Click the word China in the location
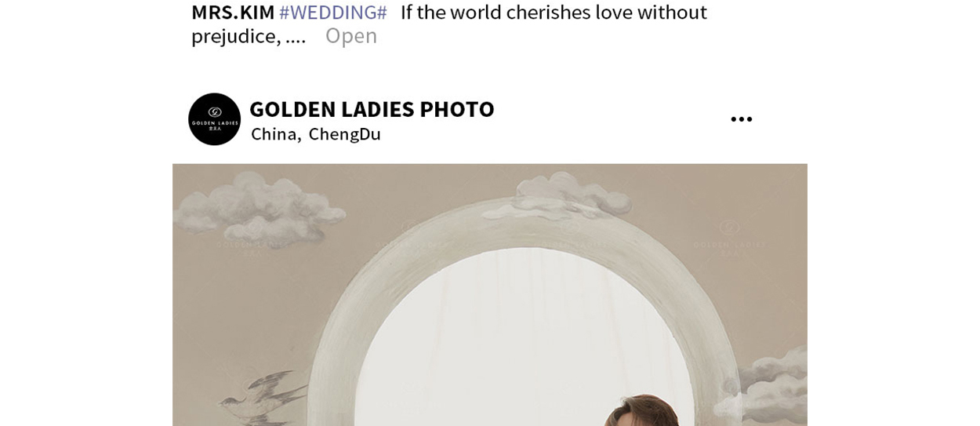This screenshot has height=426, width=980. (274, 134)
